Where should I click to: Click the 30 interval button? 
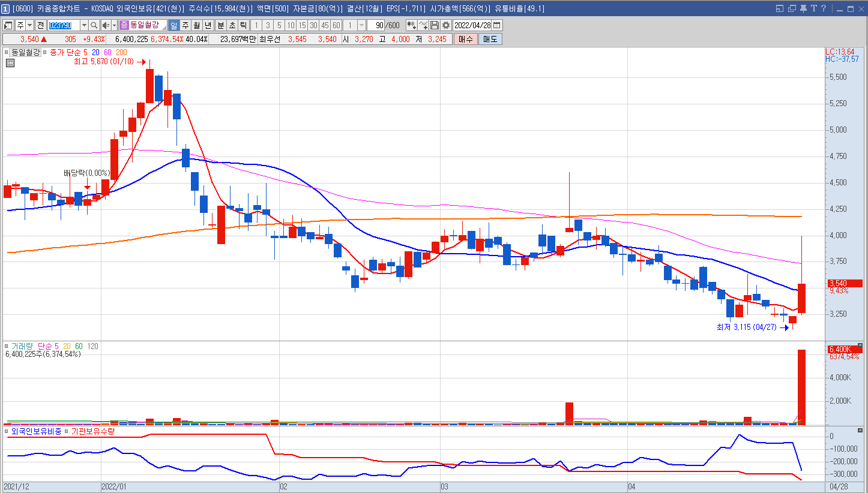313,25
